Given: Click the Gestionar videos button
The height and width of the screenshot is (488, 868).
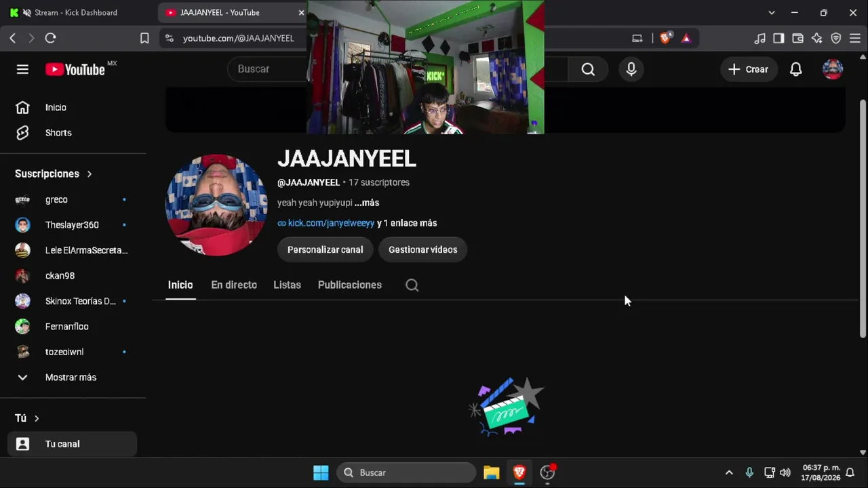Looking at the screenshot, I should pos(423,249).
